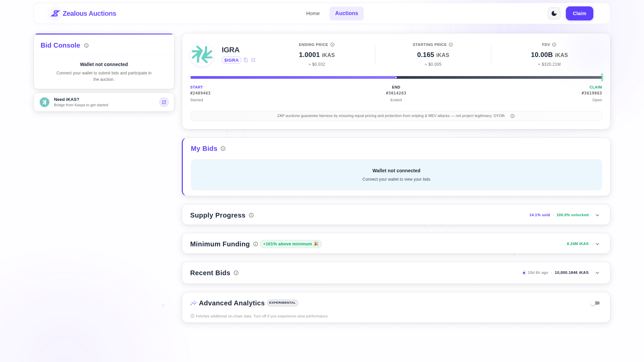Copy the IGRA token address icon
644x362 pixels.
[x=246, y=60]
